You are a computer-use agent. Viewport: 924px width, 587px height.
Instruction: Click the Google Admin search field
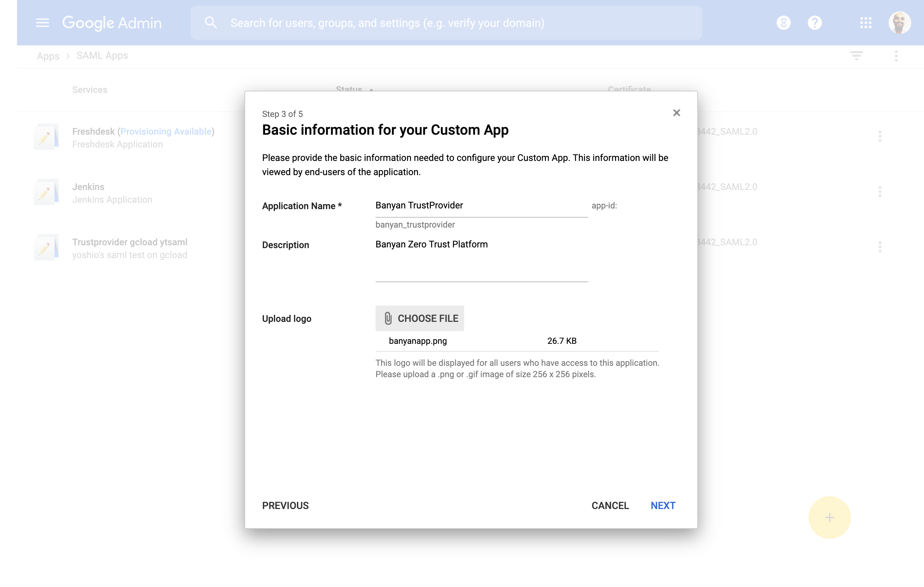pos(446,23)
